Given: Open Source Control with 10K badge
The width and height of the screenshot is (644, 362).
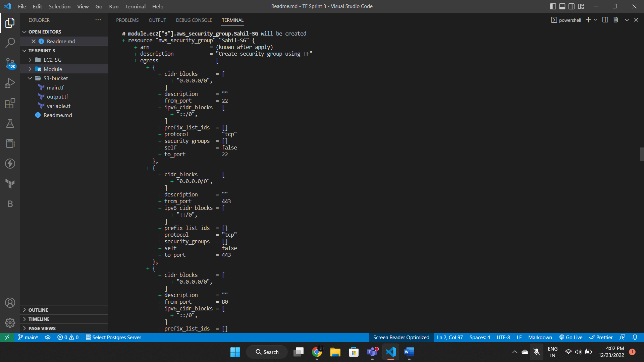Looking at the screenshot, I should [x=10, y=63].
